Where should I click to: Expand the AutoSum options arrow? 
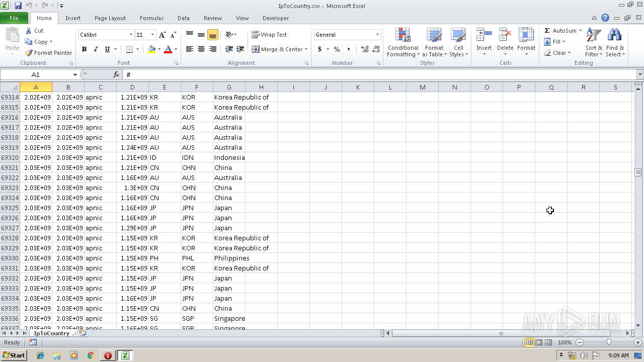[x=580, y=31]
